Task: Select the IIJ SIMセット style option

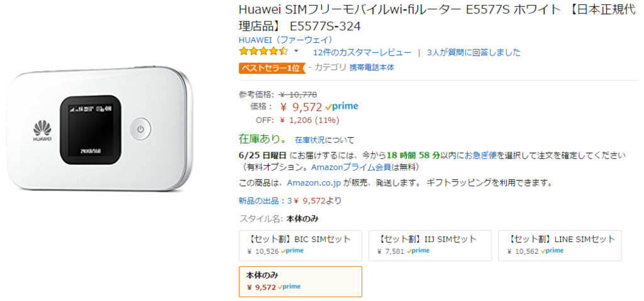Action: pyautogui.click(x=430, y=246)
